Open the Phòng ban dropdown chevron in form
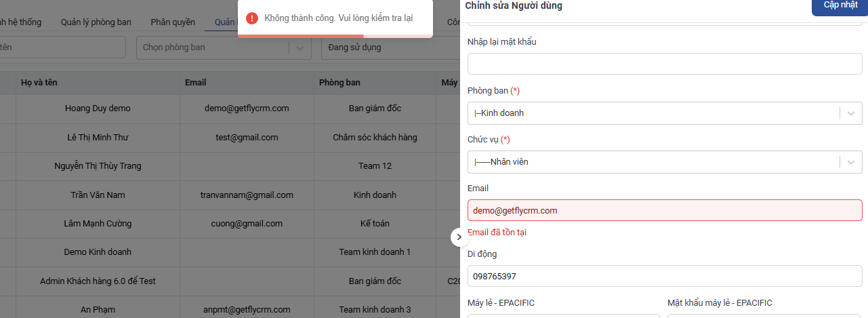 point(851,113)
